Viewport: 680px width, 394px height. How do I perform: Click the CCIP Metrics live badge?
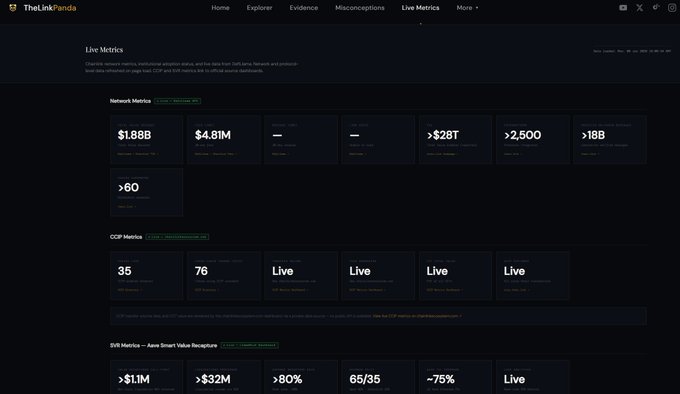177,237
